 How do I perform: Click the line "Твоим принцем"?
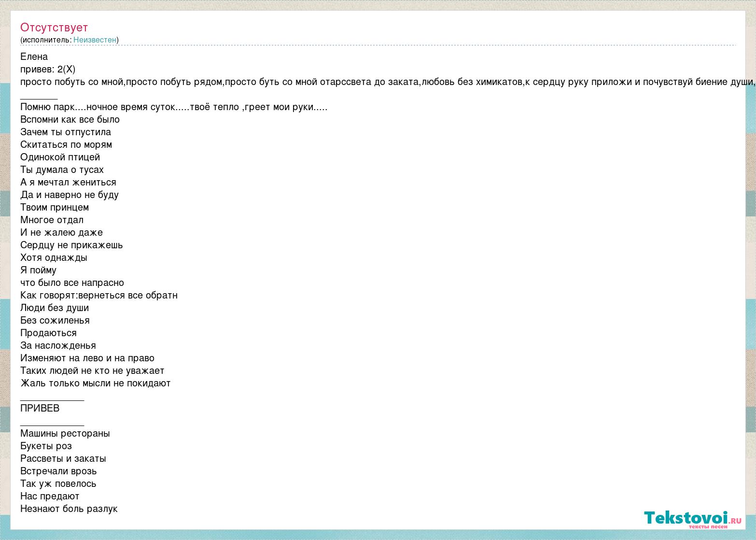point(55,207)
